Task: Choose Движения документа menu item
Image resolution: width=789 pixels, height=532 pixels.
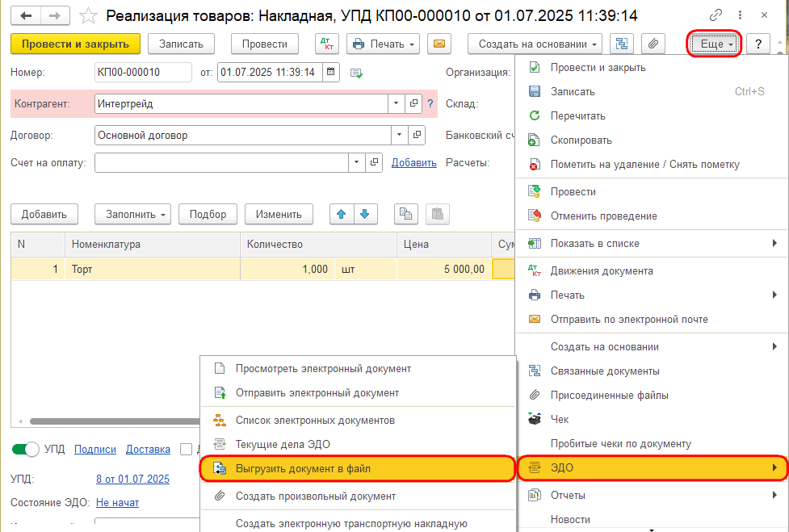Action: 652,271
